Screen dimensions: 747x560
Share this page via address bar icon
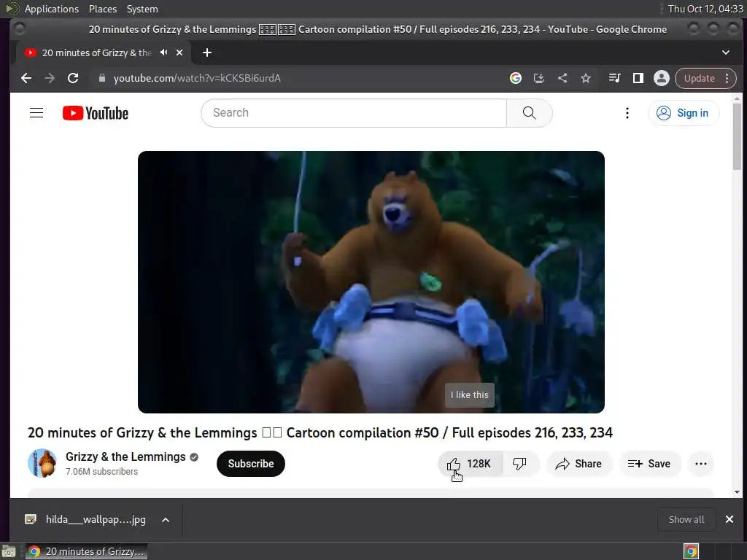[562, 78]
